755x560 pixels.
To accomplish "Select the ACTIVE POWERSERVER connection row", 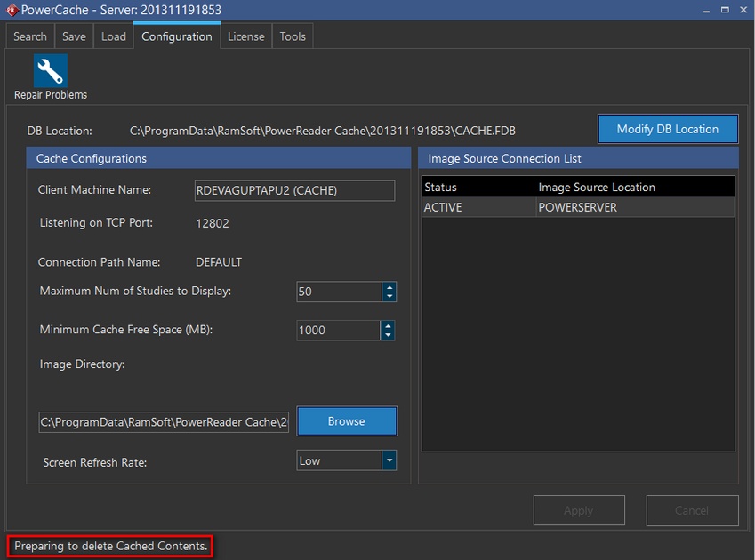I will point(578,207).
